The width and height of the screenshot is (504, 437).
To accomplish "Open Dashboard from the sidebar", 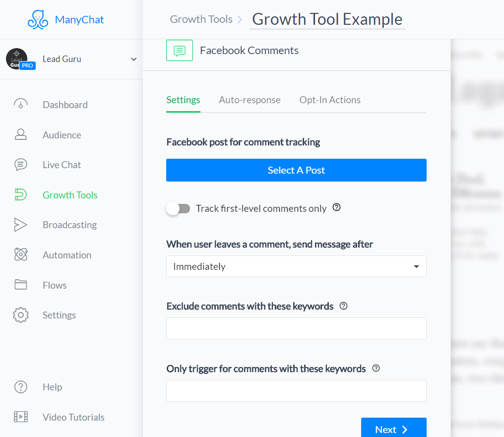I will pyautogui.click(x=65, y=105).
